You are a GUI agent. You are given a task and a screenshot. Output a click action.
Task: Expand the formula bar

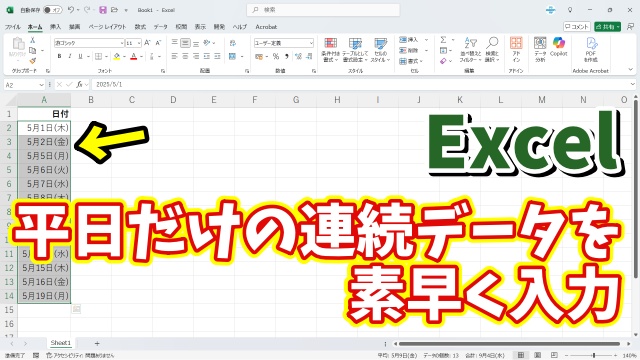point(633,84)
